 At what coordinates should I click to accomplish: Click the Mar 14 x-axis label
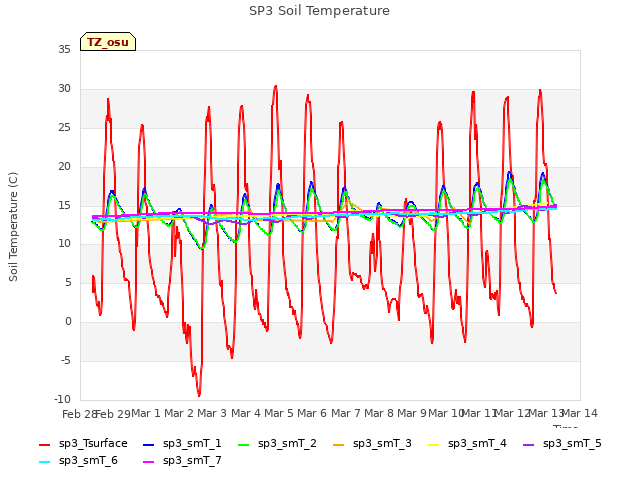click(x=580, y=413)
